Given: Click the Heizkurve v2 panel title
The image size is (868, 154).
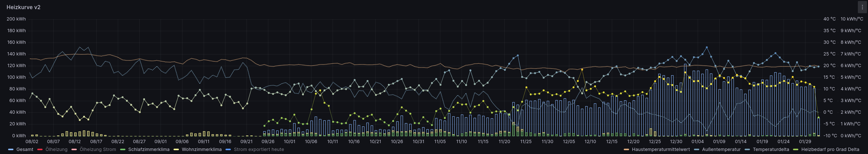Looking at the screenshot, I should (x=24, y=7).
